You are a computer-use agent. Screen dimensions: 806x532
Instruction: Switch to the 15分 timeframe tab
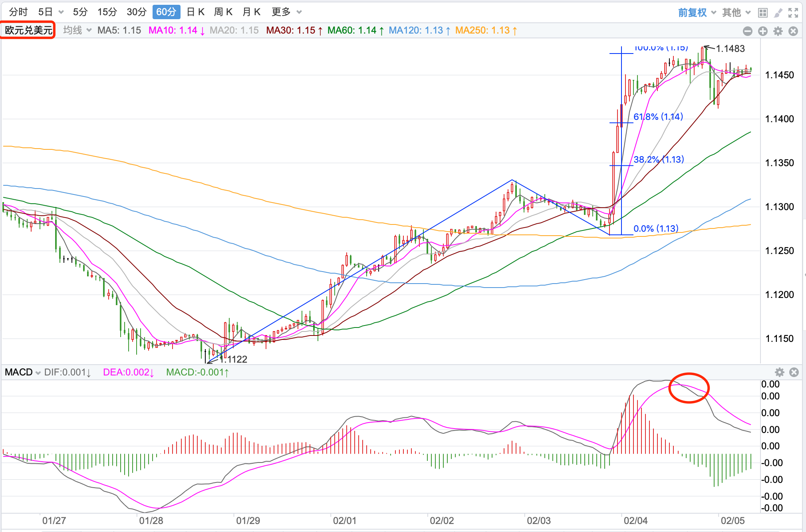click(107, 12)
